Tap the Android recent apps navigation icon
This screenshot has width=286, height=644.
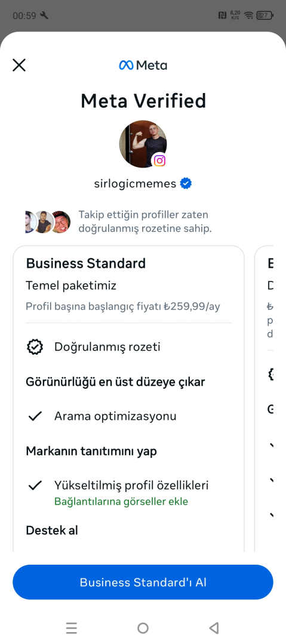click(72, 628)
